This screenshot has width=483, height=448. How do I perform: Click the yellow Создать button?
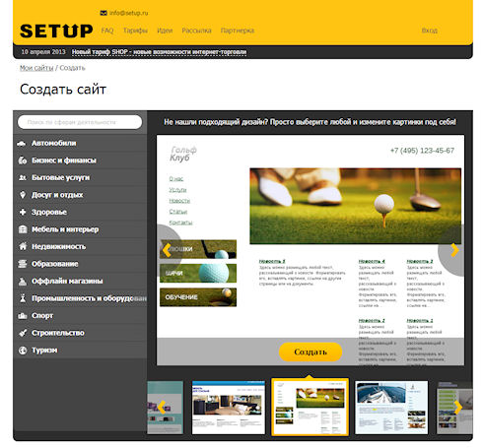310,352
